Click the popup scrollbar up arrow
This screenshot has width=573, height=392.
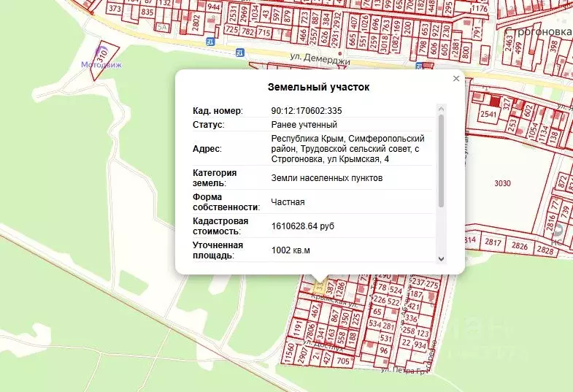point(441,109)
